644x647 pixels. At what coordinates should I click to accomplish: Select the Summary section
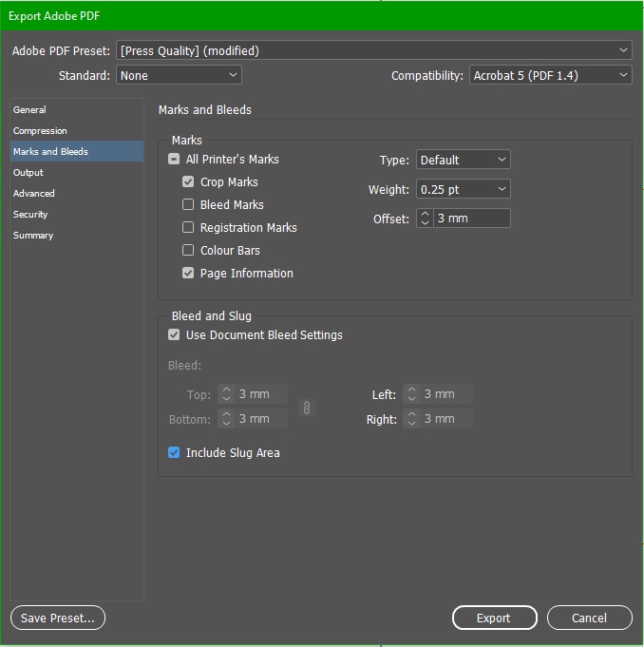click(x=77, y=236)
